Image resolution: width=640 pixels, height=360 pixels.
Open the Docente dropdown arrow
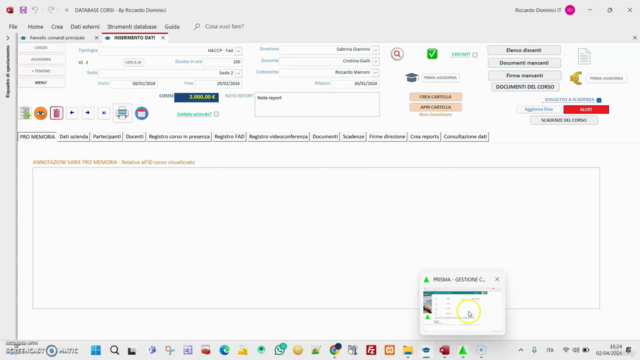coord(376,61)
